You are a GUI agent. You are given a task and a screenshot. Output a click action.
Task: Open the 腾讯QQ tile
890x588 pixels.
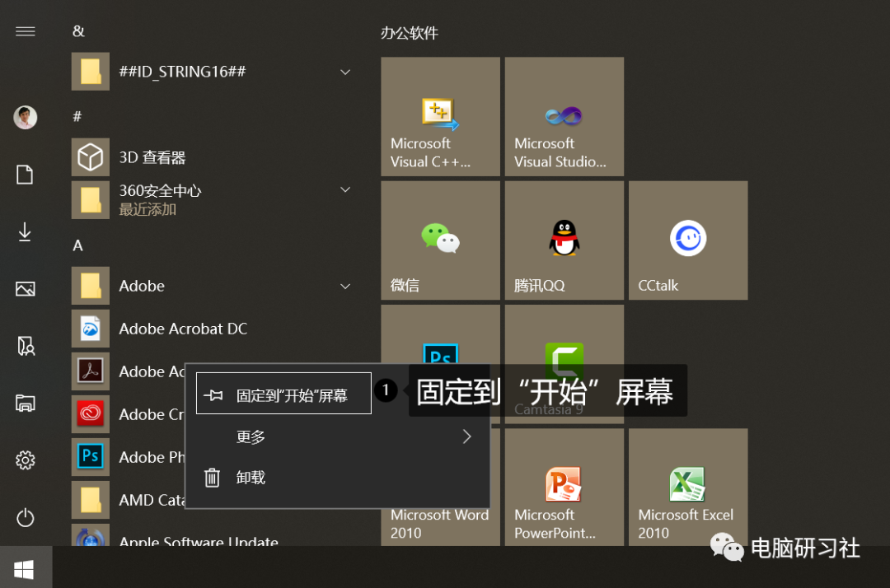564,240
